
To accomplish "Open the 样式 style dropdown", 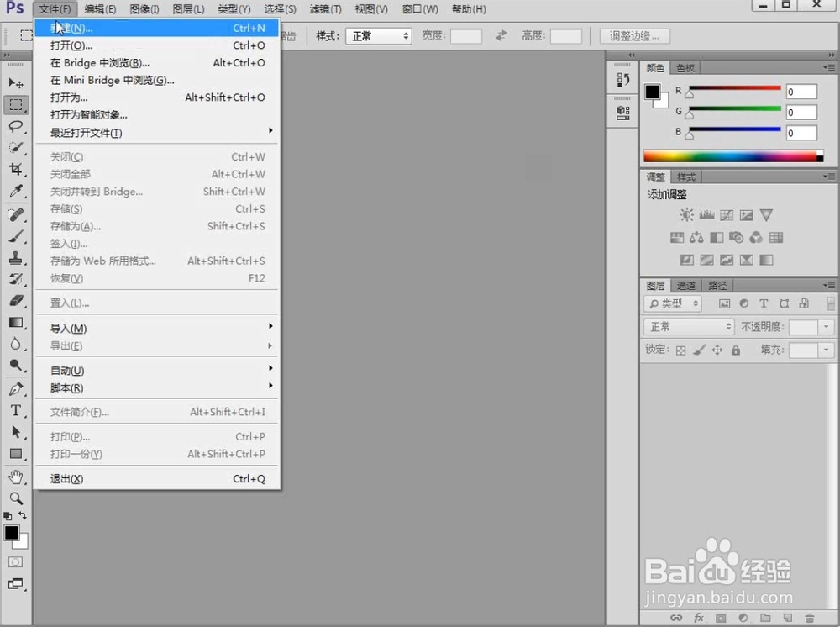I will pos(379,36).
